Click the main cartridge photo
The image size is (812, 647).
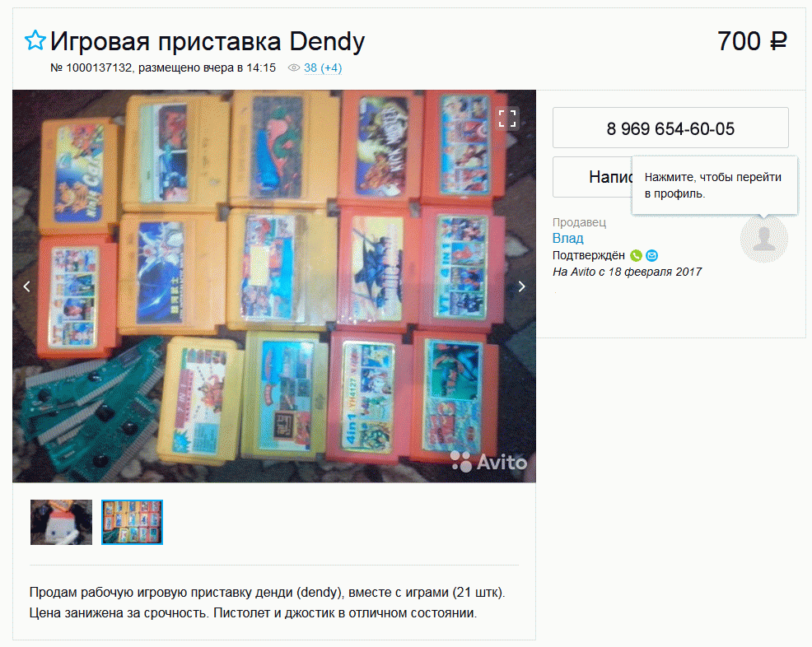274,286
